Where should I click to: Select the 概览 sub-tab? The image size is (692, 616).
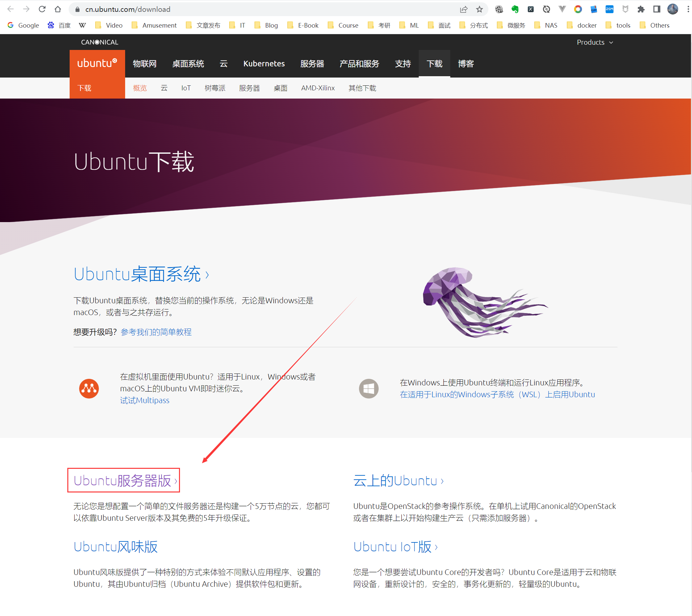140,88
